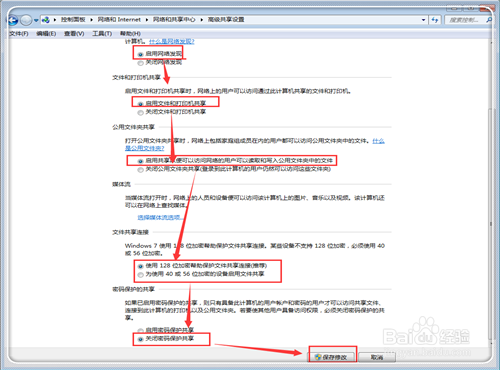Select 启用密码保护共享 radio button

pyautogui.click(x=141, y=331)
